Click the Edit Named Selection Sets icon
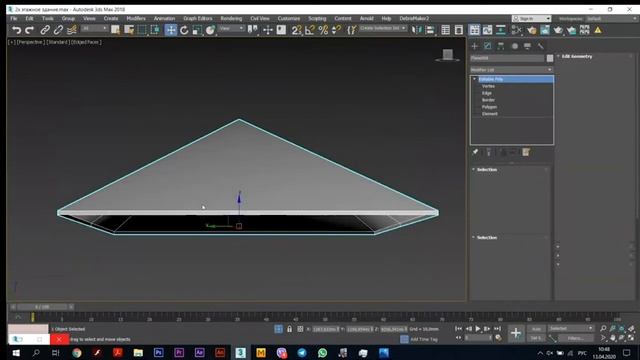 pos(351,30)
